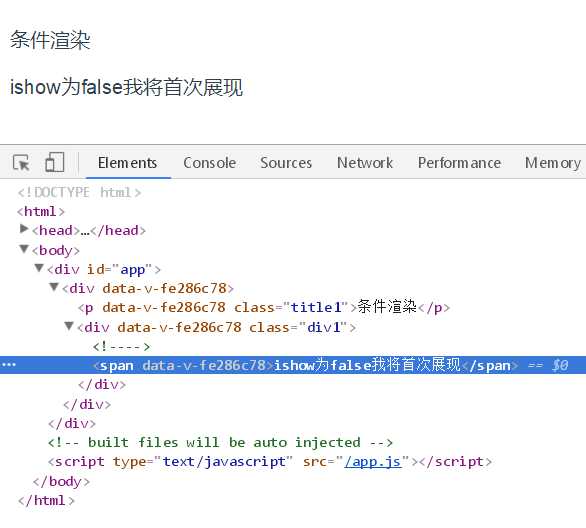Collapse the body element node
Screen dimensions: 586x528
(24, 248)
